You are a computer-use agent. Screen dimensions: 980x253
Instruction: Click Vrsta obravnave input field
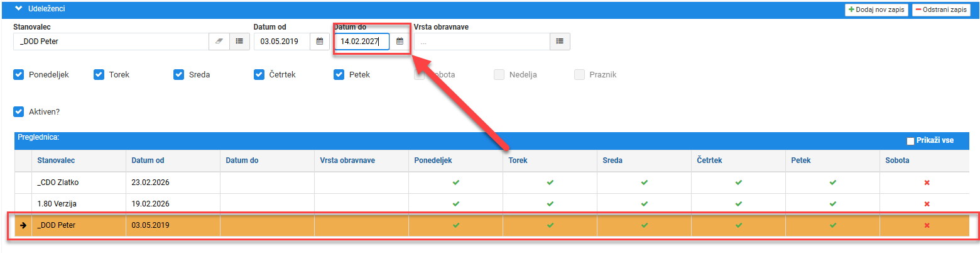click(x=482, y=42)
